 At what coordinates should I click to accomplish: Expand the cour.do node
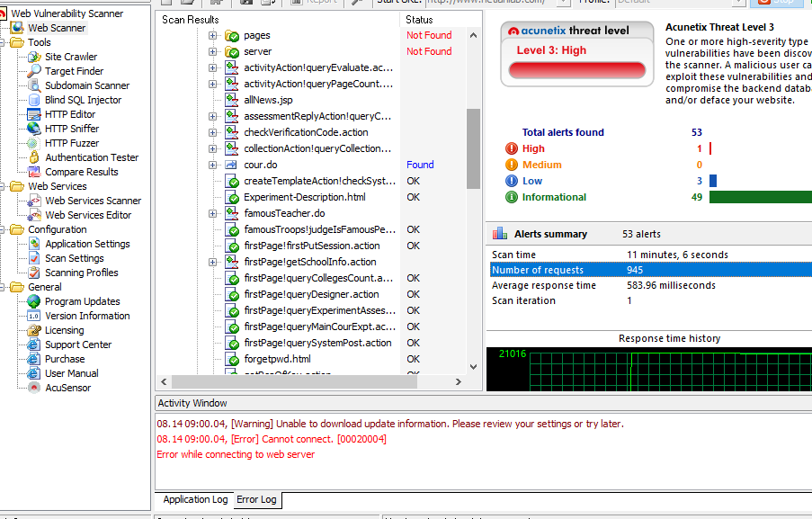[212, 165]
